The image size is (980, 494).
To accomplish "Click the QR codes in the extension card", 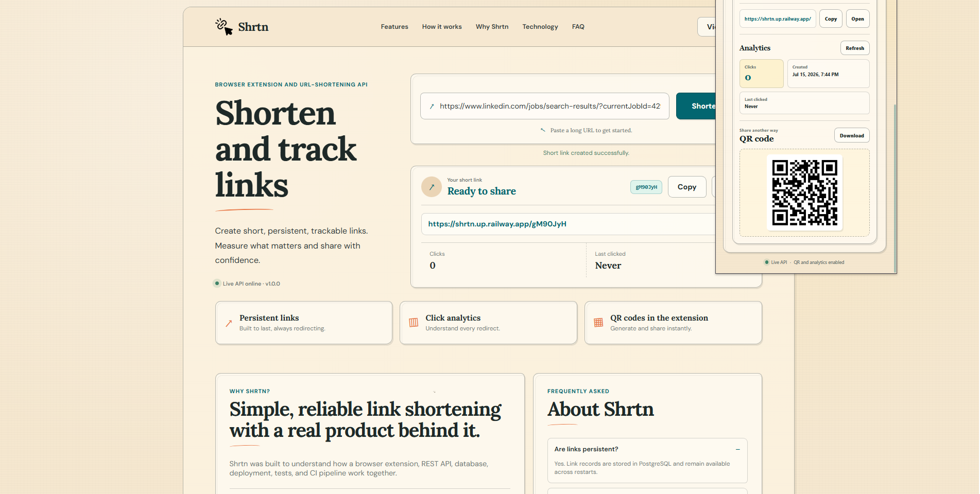I will tap(673, 323).
